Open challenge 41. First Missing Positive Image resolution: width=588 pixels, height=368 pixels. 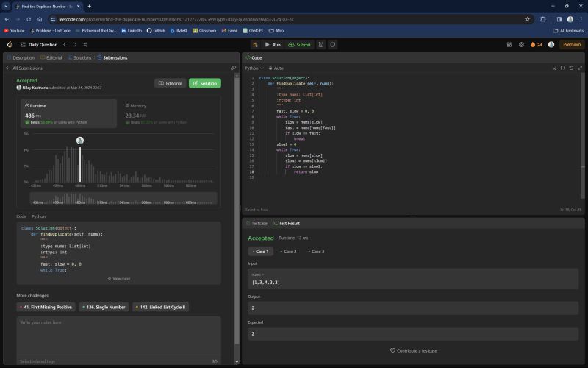[46, 307]
